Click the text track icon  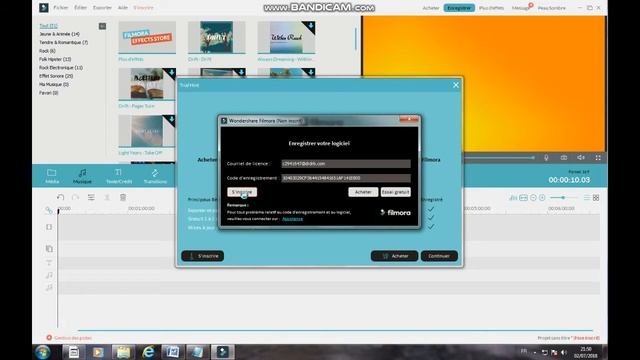tap(49, 262)
